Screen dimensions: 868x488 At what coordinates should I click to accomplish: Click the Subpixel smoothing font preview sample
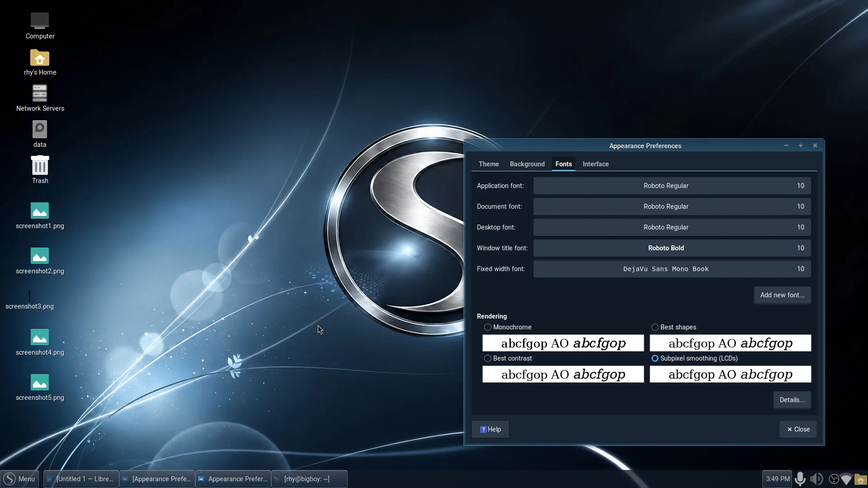pyautogui.click(x=730, y=374)
